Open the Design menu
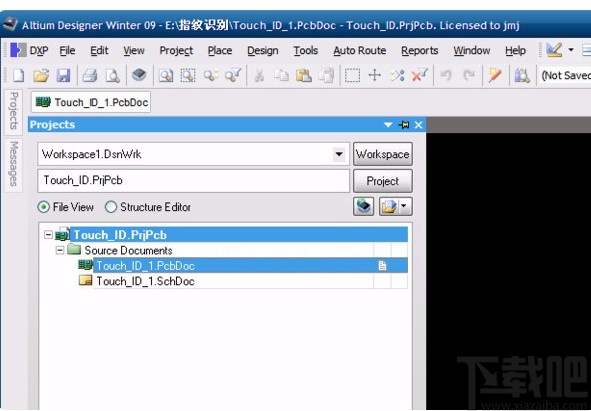591x411 pixels. pyautogui.click(x=263, y=51)
